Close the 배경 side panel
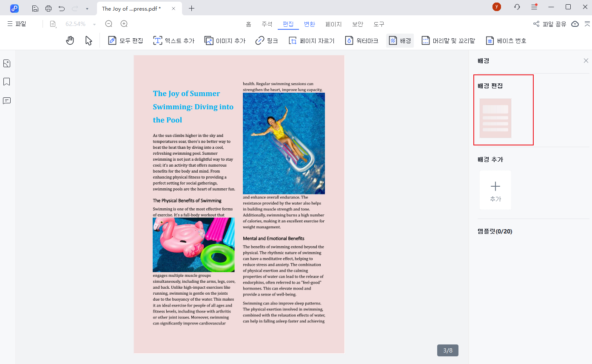The height and width of the screenshot is (364, 592). coord(586,61)
